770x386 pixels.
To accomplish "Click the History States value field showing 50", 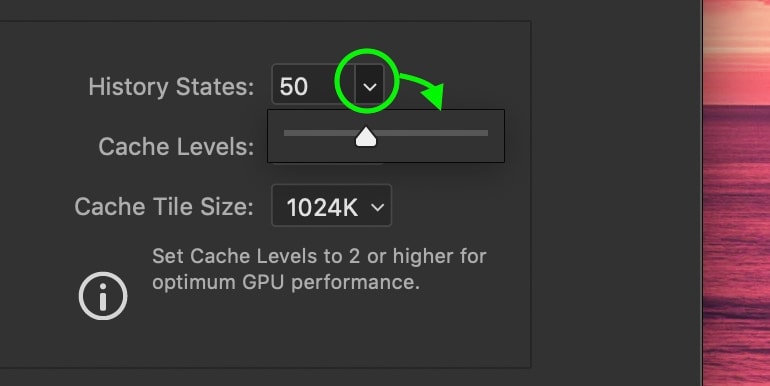I will [x=313, y=84].
